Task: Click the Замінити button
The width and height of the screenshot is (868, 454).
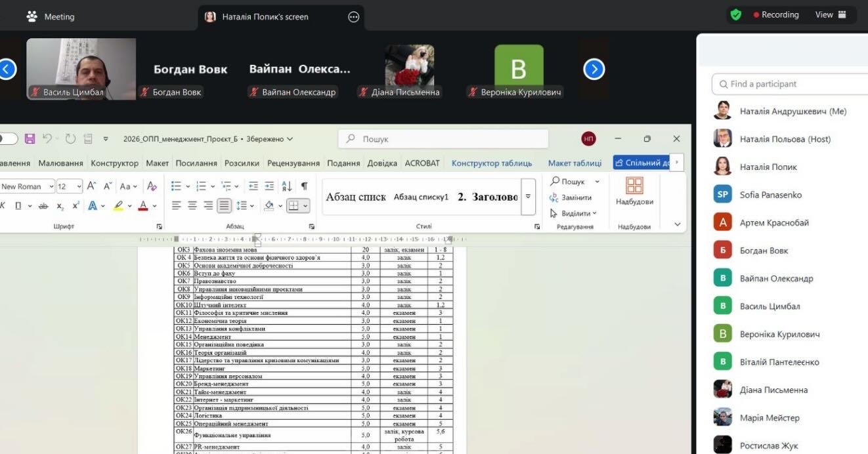Action: pyautogui.click(x=571, y=197)
